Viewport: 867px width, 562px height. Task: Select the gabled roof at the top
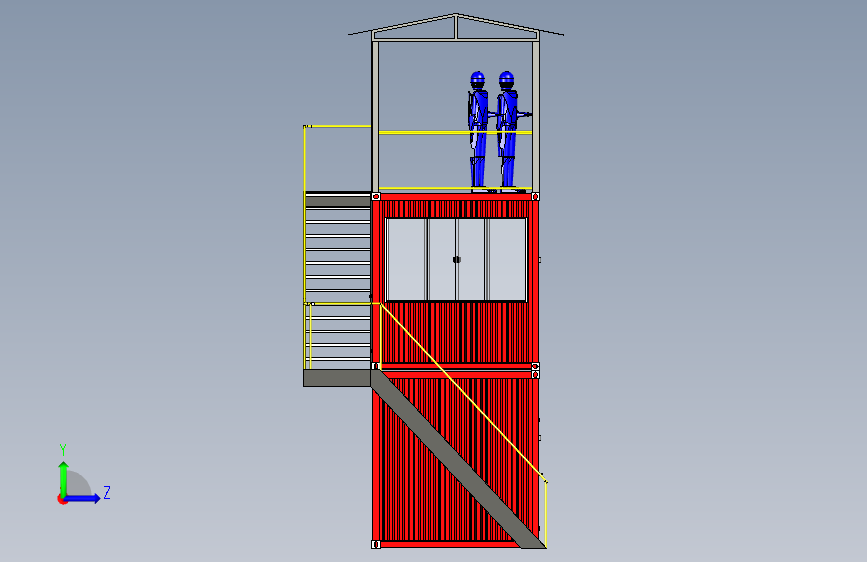pos(456,27)
